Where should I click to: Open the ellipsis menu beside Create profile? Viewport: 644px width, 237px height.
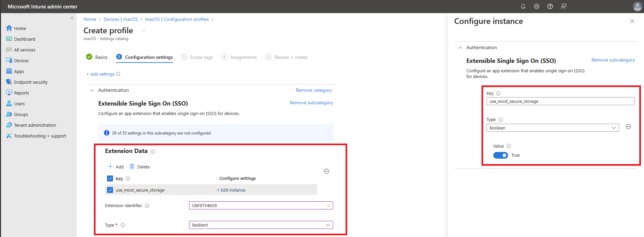(x=144, y=31)
